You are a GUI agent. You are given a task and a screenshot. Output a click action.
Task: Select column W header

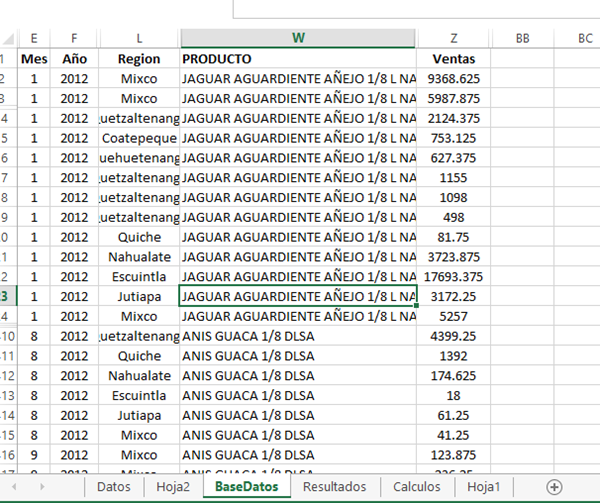pos(298,38)
